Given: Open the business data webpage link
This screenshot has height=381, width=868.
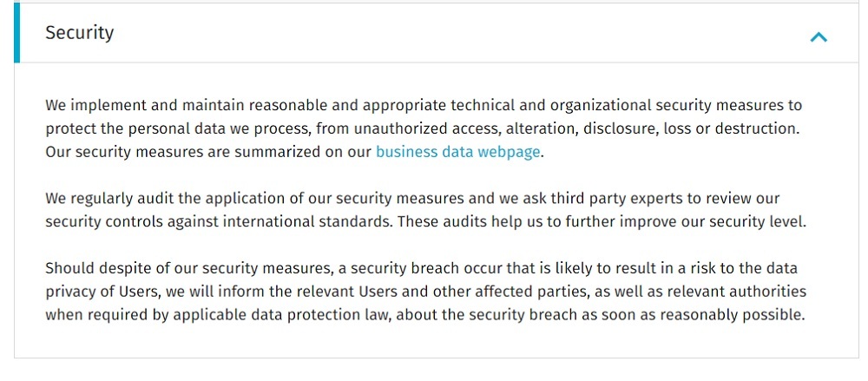Looking at the screenshot, I should pyautogui.click(x=457, y=152).
